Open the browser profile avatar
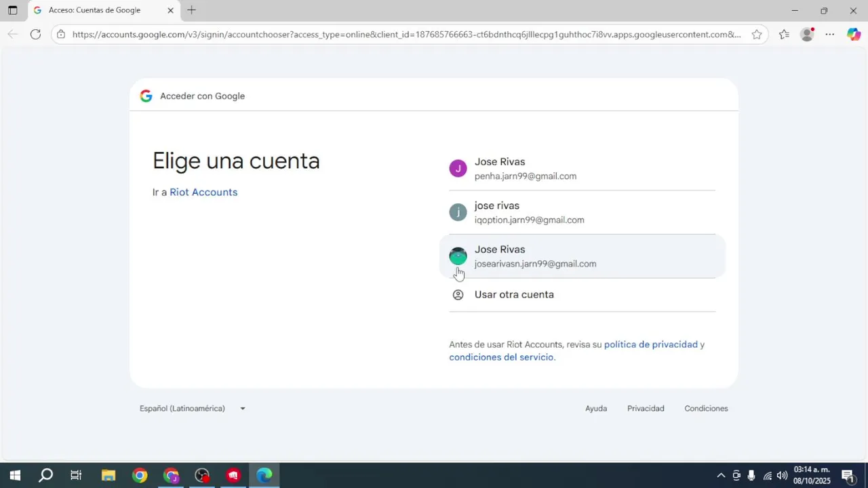This screenshot has width=868, height=488. tap(807, 35)
